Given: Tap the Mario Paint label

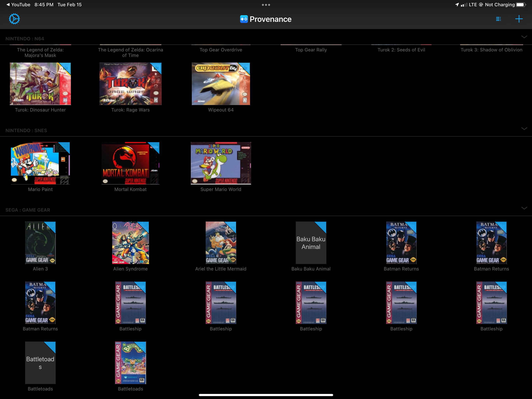Looking at the screenshot, I should (x=40, y=189).
